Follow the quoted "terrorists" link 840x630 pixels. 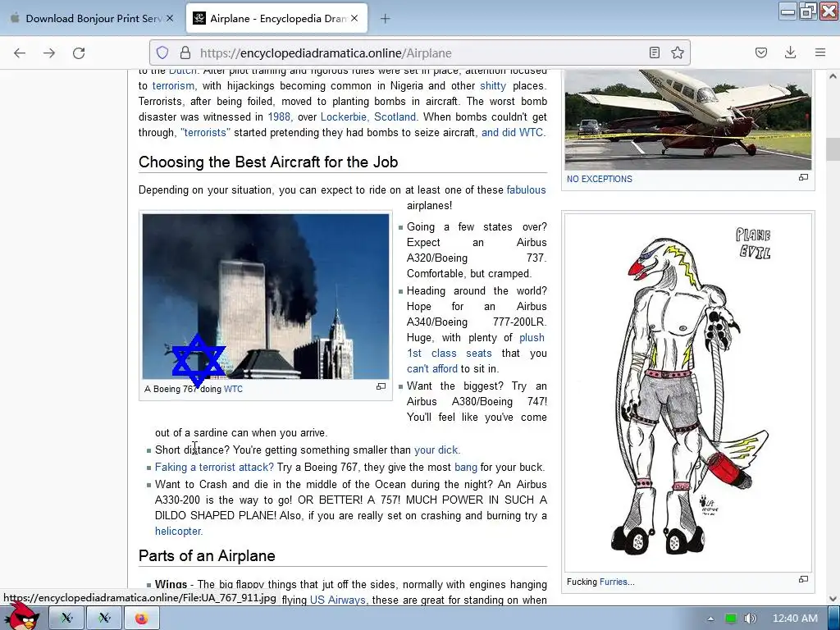point(205,132)
